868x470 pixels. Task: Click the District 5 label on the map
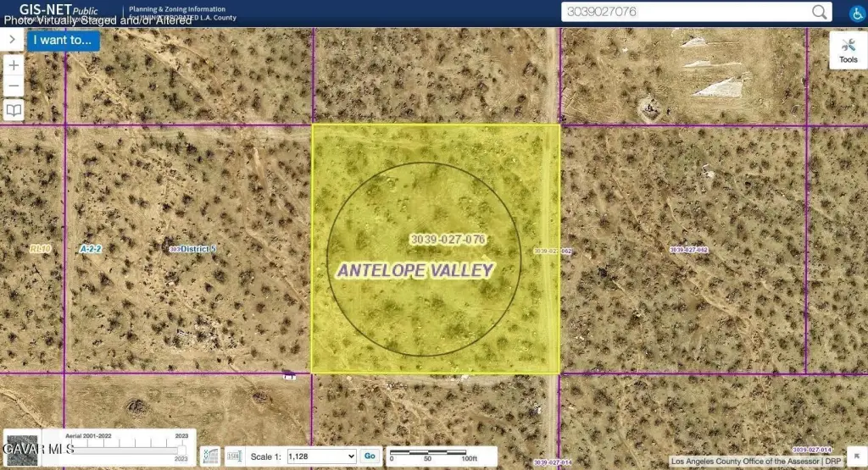(198, 249)
